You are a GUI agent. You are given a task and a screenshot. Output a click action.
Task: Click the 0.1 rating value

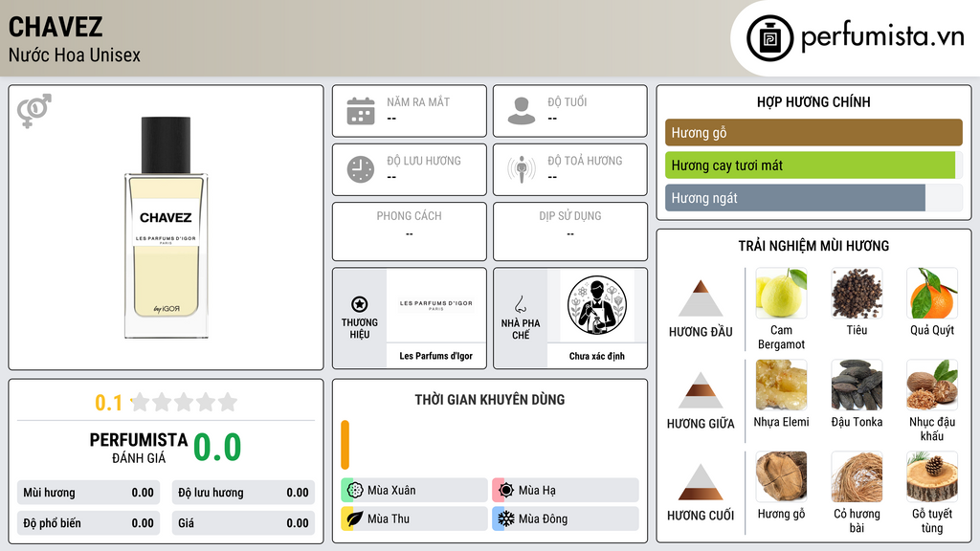tap(109, 403)
